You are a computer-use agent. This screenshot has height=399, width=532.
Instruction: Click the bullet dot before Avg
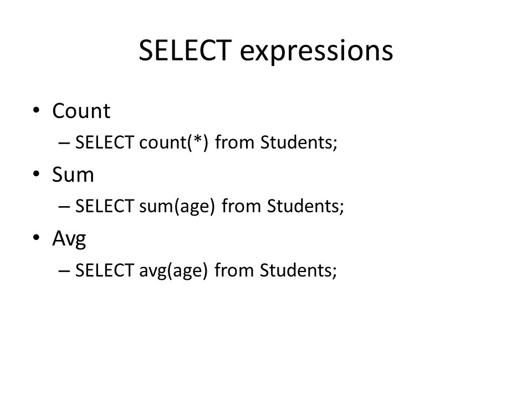[x=37, y=238]
